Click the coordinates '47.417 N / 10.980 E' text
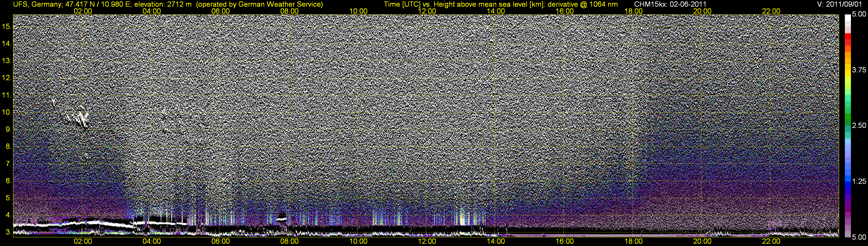This screenshot has height=246, width=868. (98, 4)
